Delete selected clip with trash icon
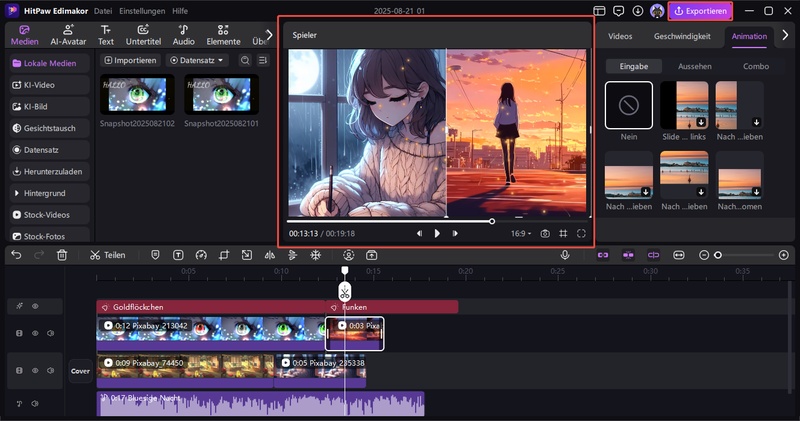 [62, 255]
